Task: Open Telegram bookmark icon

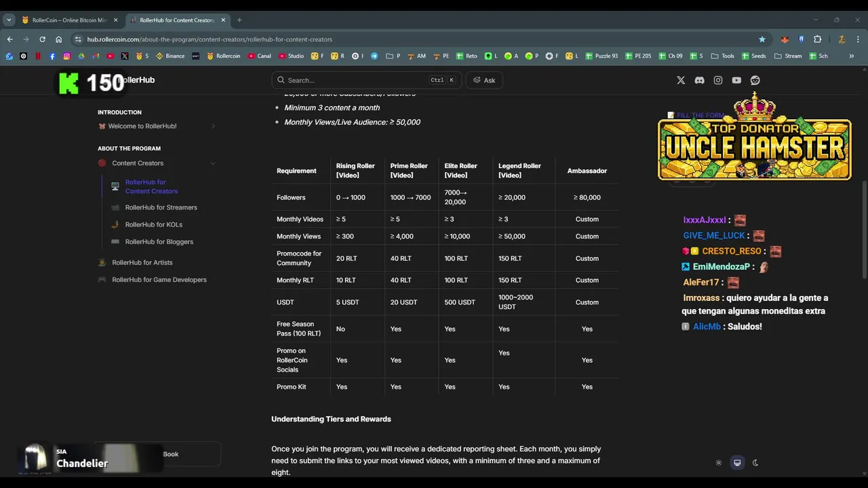Action: point(374,56)
